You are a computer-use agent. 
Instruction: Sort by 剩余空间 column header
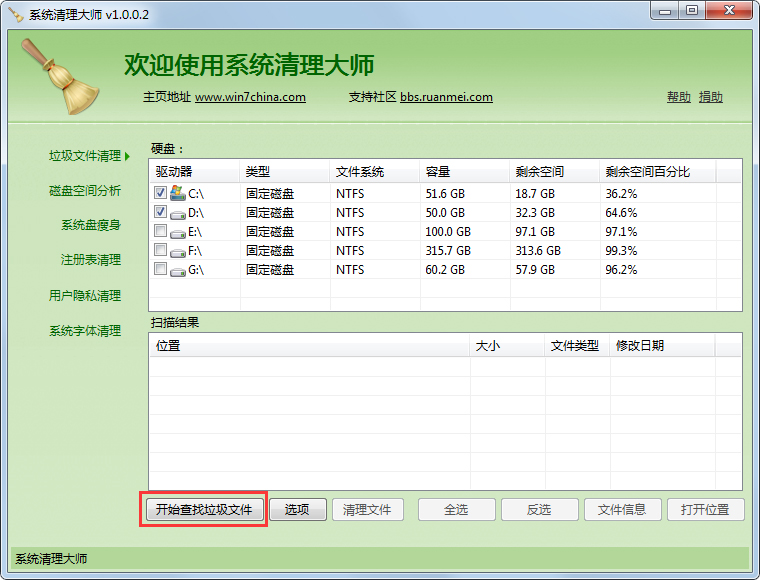554,172
